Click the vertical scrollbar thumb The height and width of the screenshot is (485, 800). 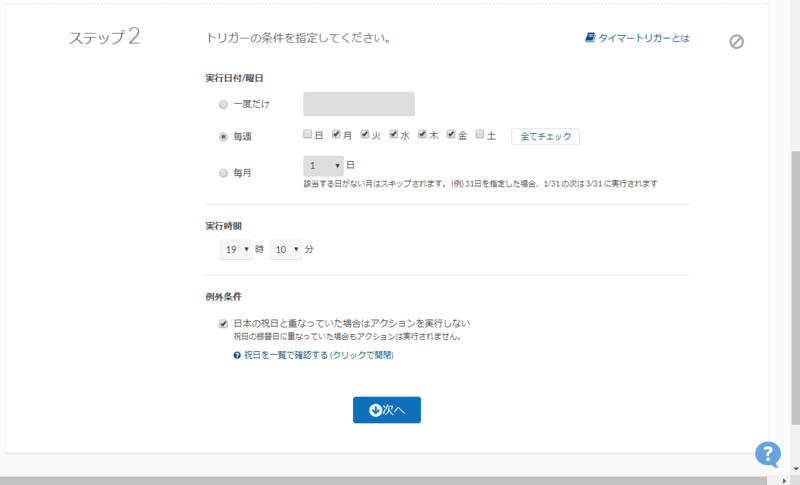(795, 287)
